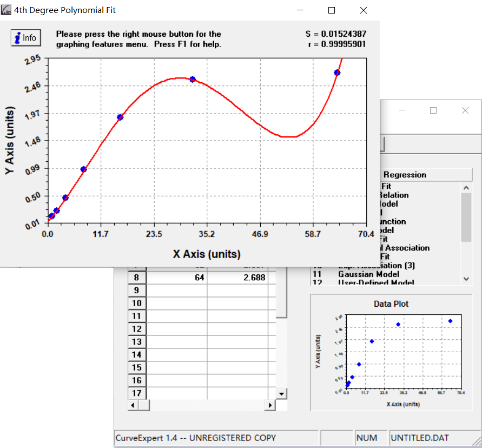
Task: Click the up arrow of the regression list scrollbar
Action: coord(465,187)
